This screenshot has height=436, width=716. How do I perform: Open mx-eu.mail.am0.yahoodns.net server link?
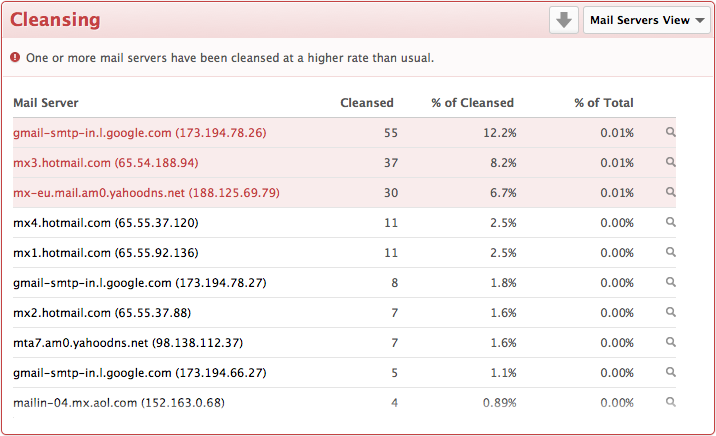(x=146, y=193)
